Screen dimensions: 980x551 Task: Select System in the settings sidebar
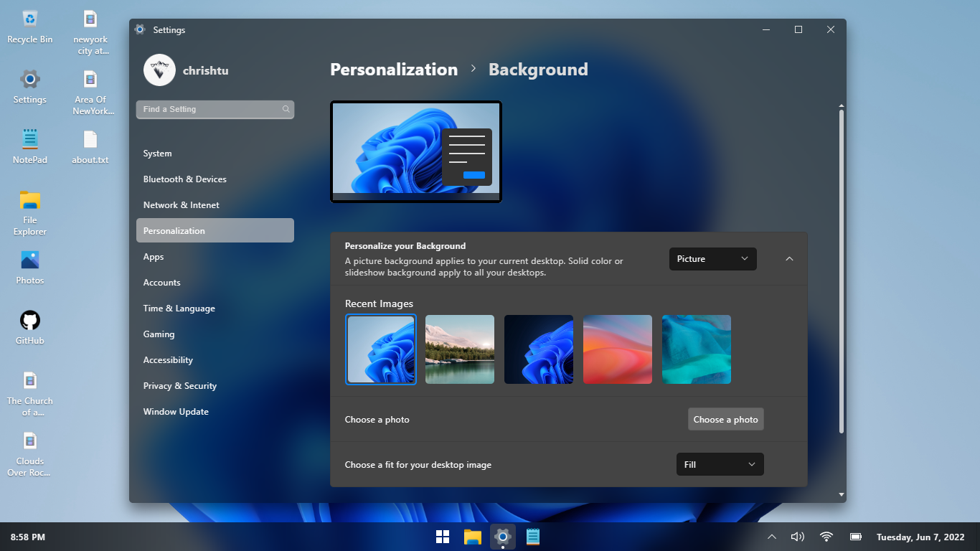tap(157, 154)
